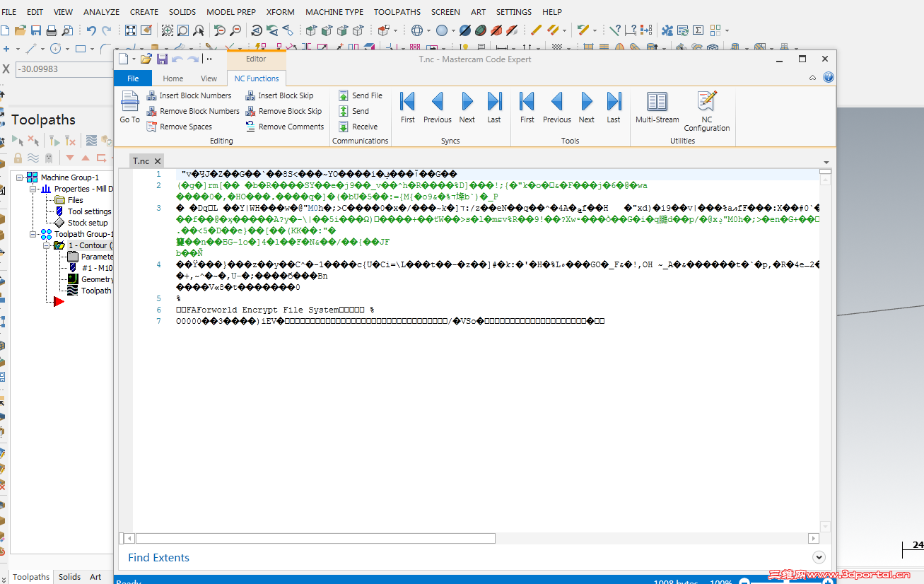This screenshot has width=924, height=584.
Task: Click Send button in Communications group
Action: 354,111
